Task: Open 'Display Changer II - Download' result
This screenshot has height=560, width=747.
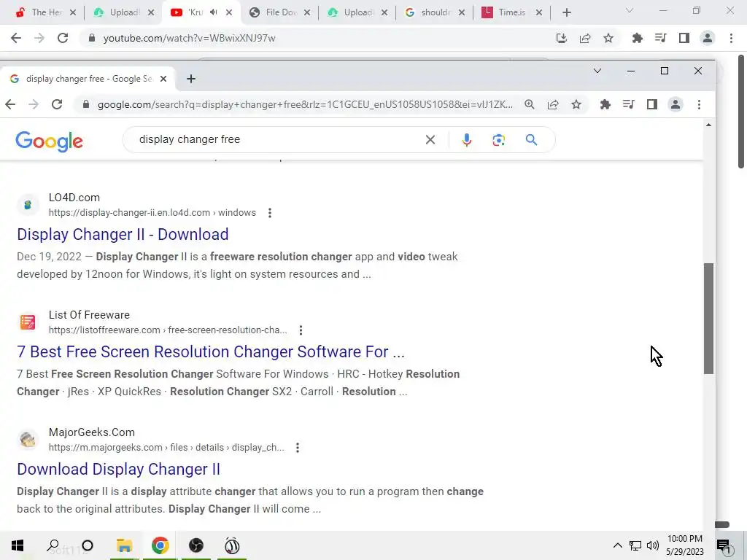Action: 123,234
